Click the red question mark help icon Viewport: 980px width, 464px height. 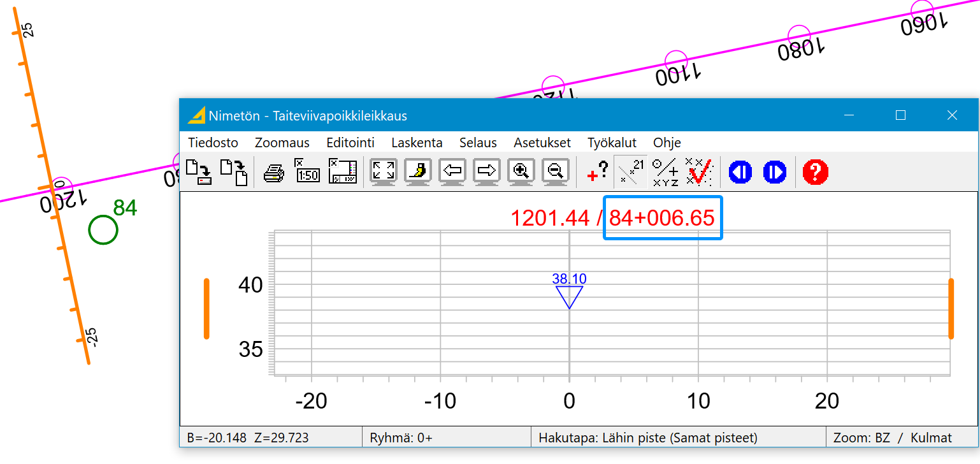point(815,172)
